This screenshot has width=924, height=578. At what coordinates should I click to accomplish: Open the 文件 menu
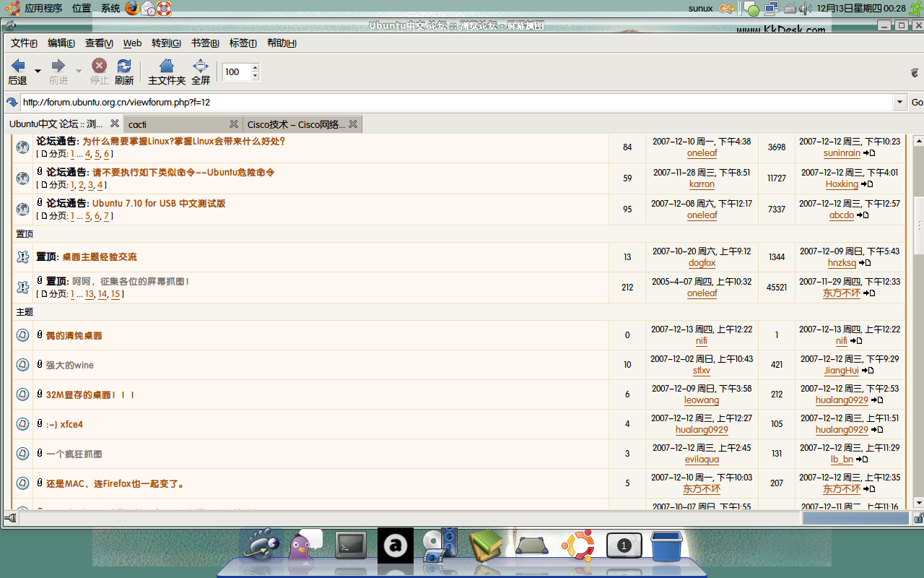tap(25, 43)
